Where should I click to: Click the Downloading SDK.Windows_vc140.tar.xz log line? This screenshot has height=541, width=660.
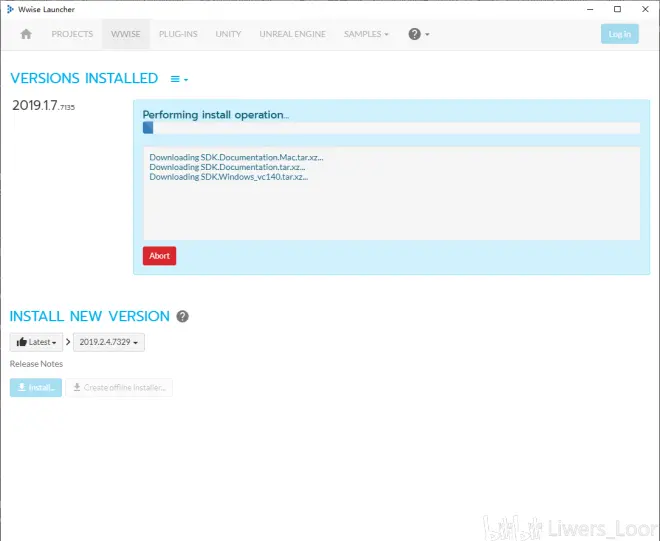click(x=229, y=177)
